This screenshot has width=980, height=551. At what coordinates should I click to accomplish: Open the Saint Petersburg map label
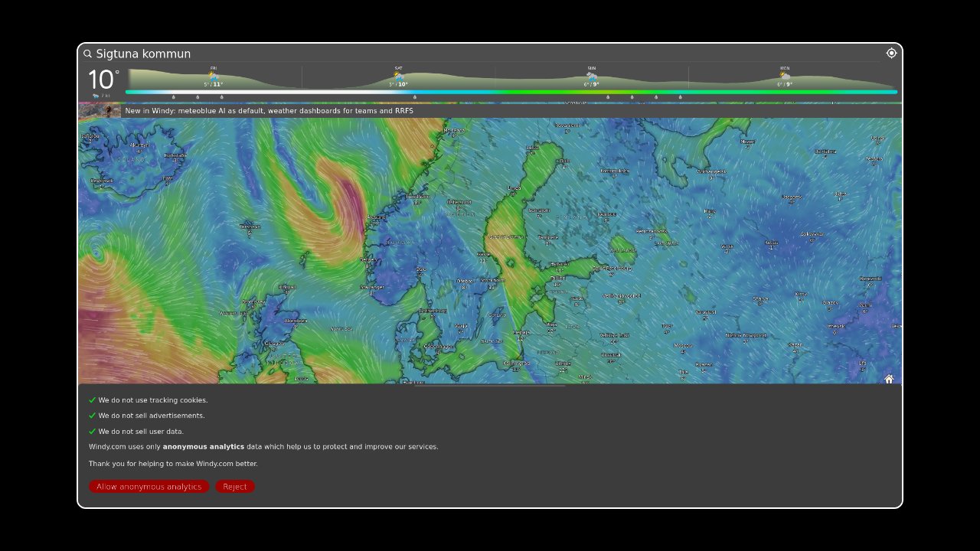[x=612, y=269]
